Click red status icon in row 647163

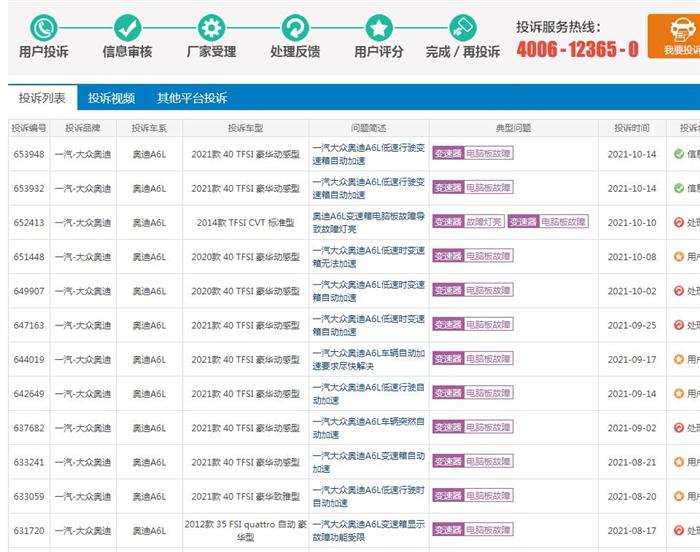coord(679,325)
